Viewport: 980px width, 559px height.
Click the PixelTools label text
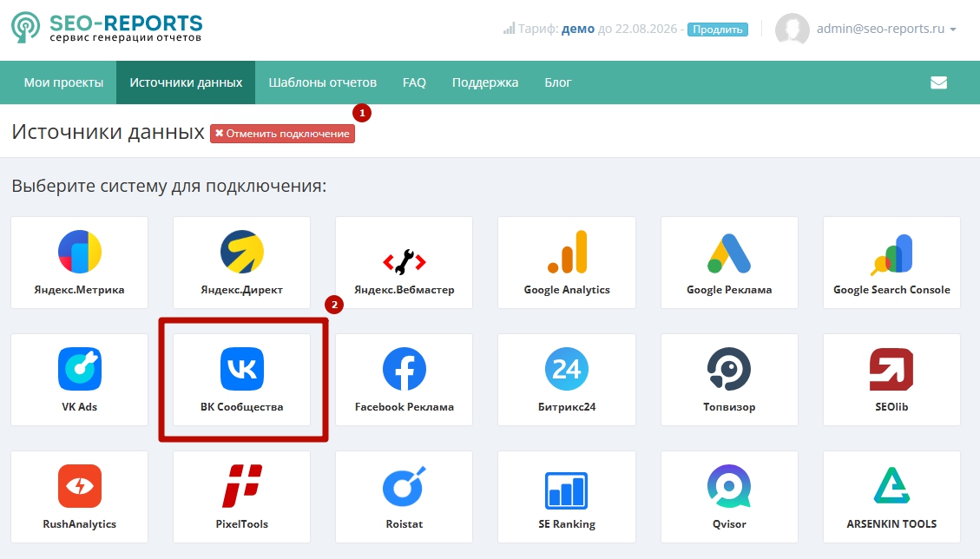(242, 524)
